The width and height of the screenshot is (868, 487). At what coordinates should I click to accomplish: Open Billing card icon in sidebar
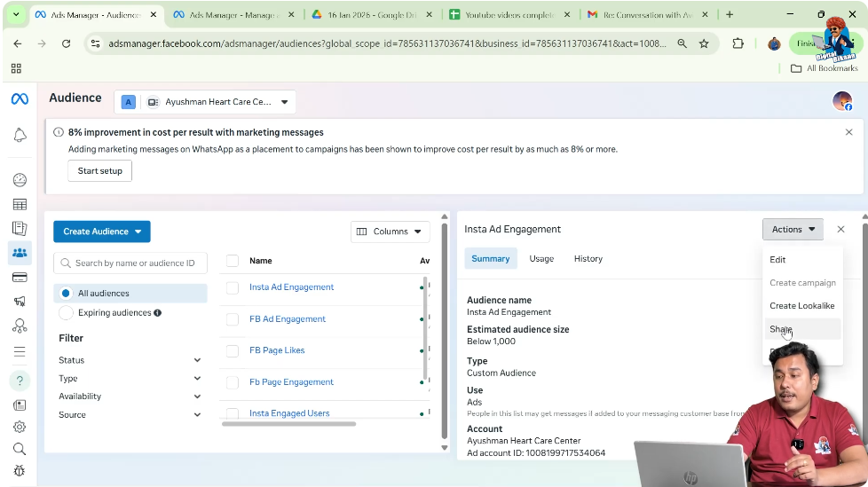pyautogui.click(x=20, y=278)
